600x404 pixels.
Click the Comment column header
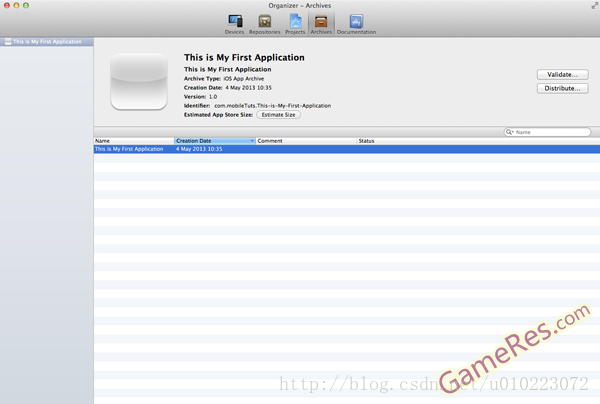point(306,141)
